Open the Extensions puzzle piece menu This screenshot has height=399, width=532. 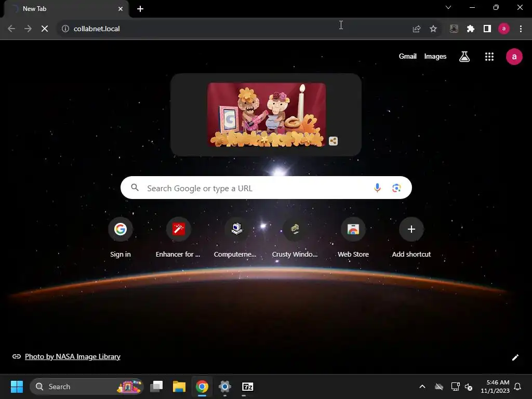pyautogui.click(x=470, y=29)
